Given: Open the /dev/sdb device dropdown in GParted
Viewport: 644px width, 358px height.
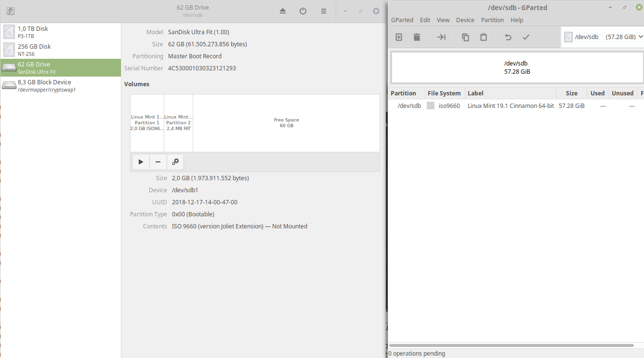Looking at the screenshot, I should pyautogui.click(x=603, y=37).
